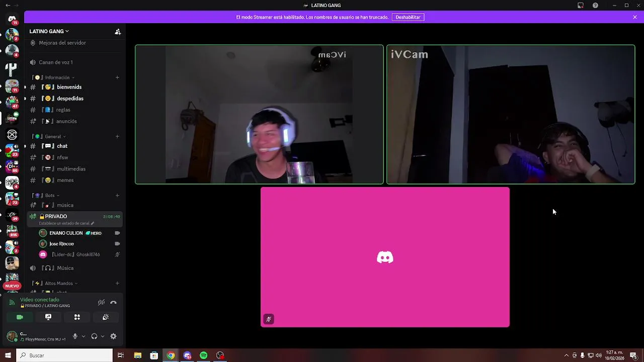Open the bienvenids text channel
Viewport: 644px width, 362px height.
74,87
